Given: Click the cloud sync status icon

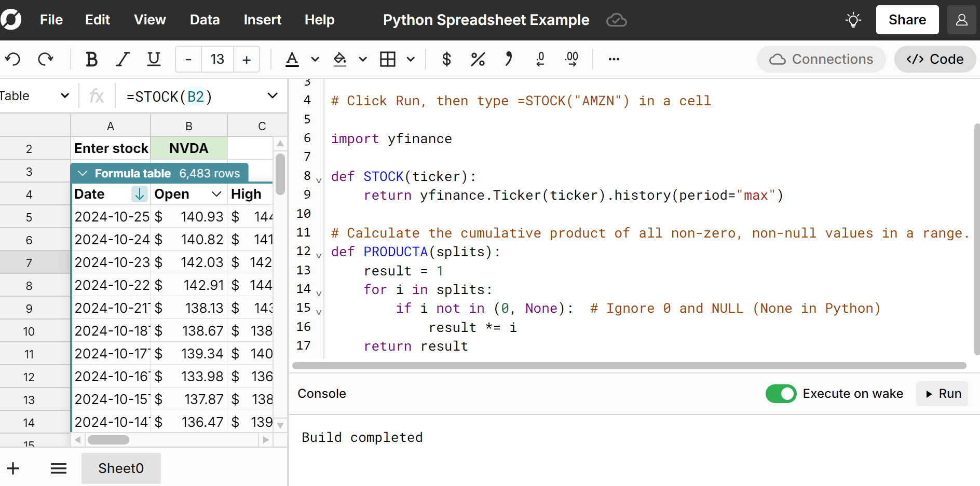Looking at the screenshot, I should tap(616, 20).
